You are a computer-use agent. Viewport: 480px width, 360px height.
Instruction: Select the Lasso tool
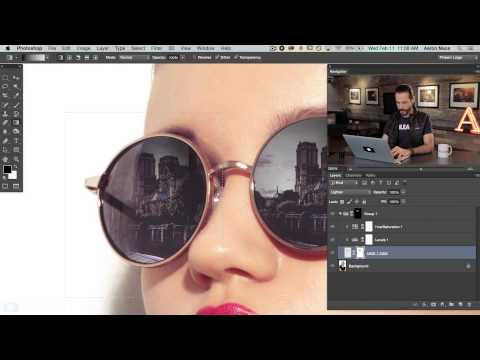[5, 87]
